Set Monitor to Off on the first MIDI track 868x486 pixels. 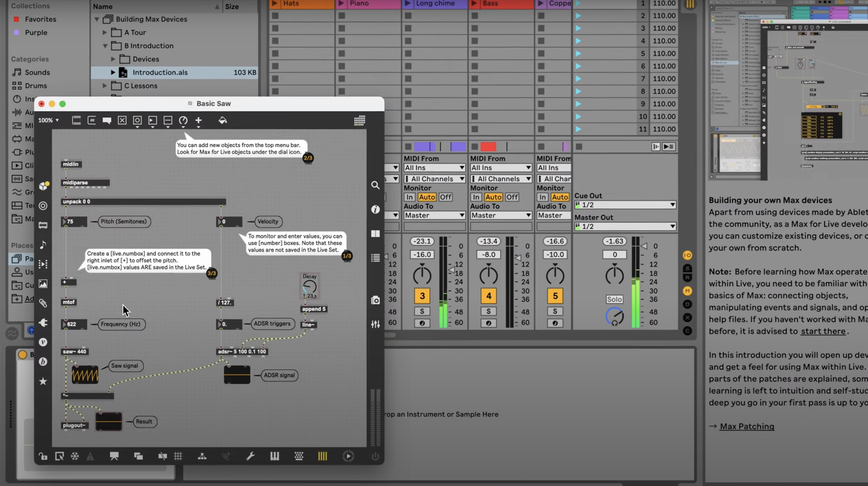[x=446, y=197]
